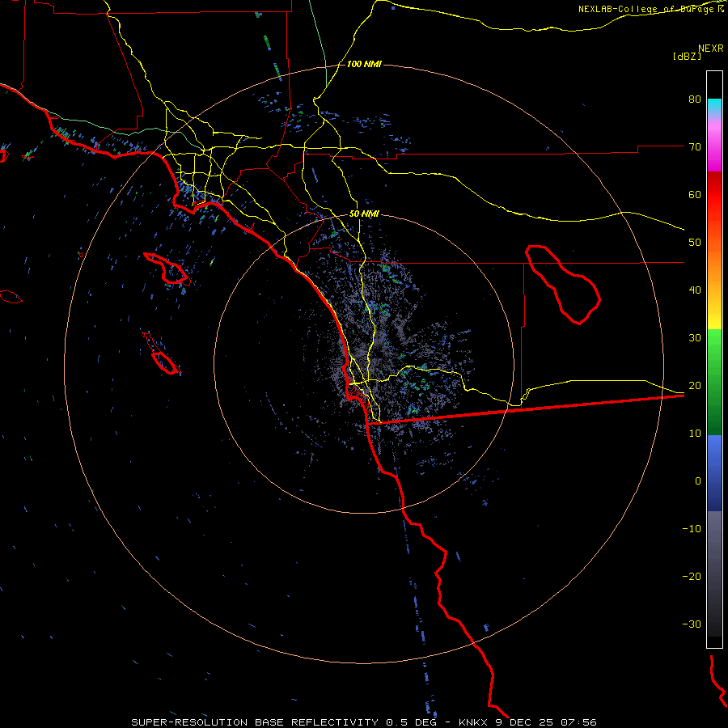
Task: Click the reflectivity color scale bar
Action: point(714,359)
